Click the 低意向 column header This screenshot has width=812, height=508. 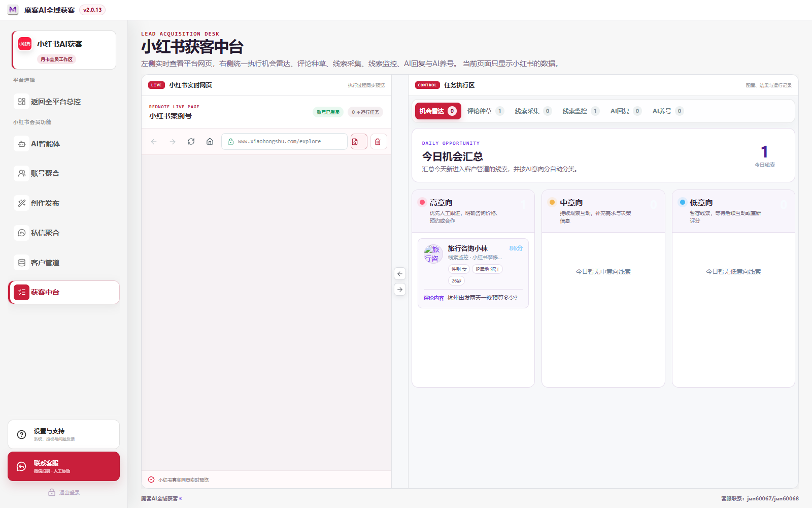point(733,211)
